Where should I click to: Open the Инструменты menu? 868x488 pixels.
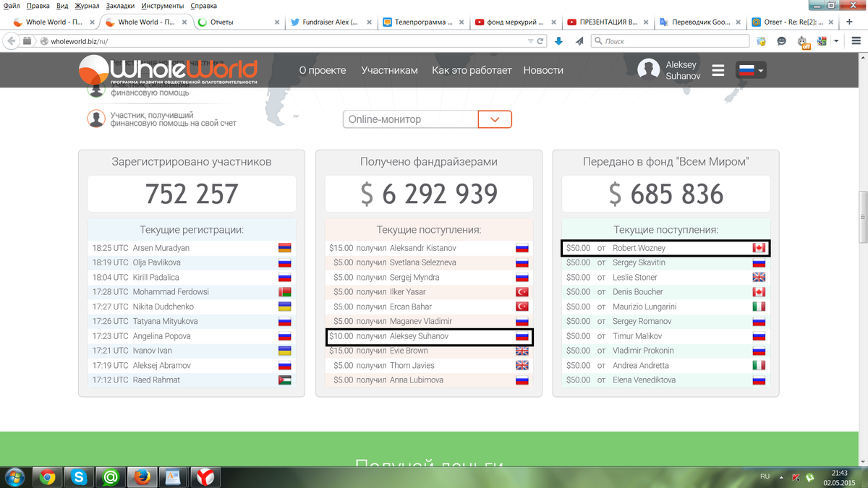(x=163, y=6)
